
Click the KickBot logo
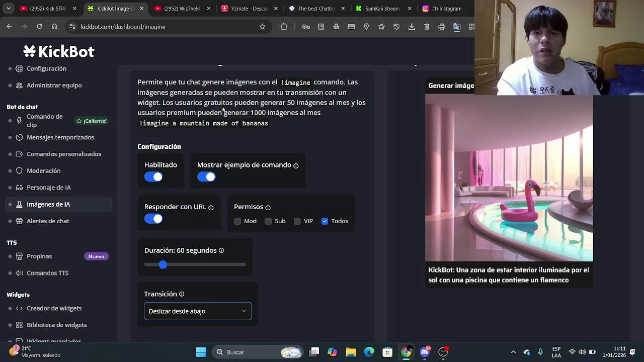[x=58, y=51]
